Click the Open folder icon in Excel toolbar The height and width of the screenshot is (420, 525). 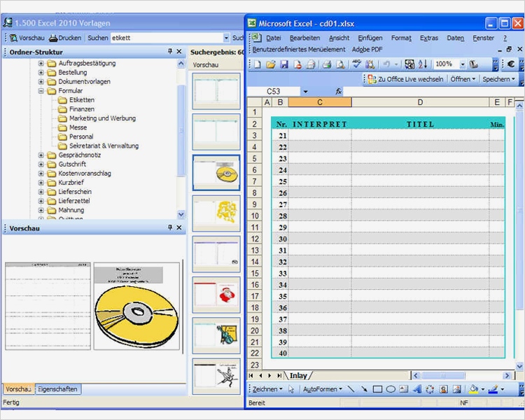pyautogui.click(x=270, y=64)
